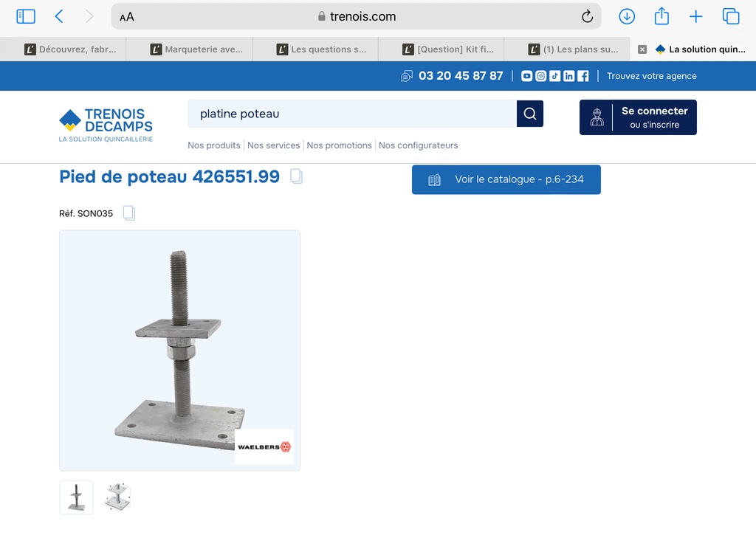Open Safari downloads icon

pos(627,16)
